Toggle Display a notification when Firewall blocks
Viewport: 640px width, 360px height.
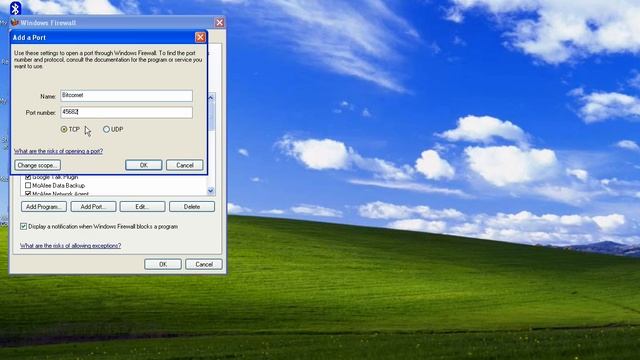[x=24, y=227]
